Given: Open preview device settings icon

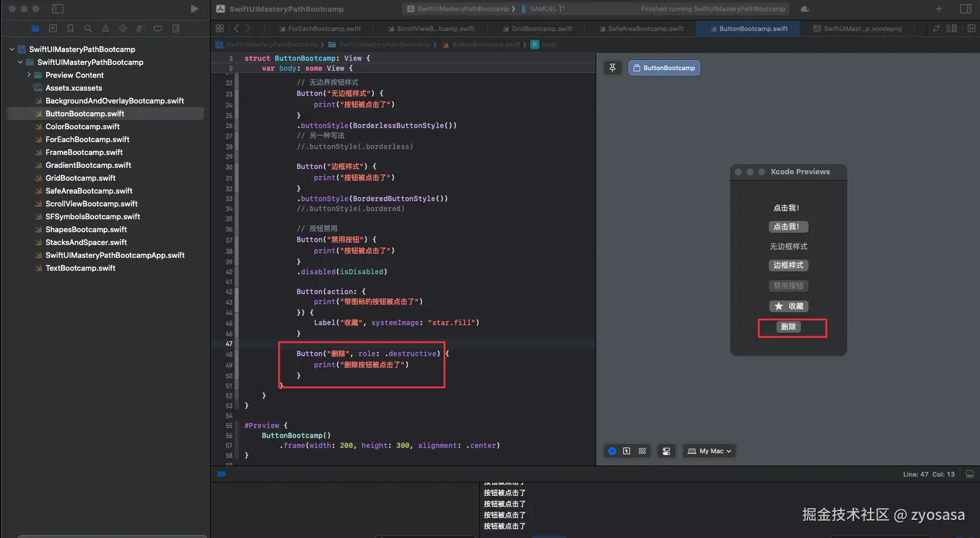Looking at the screenshot, I should pyautogui.click(x=666, y=451).
